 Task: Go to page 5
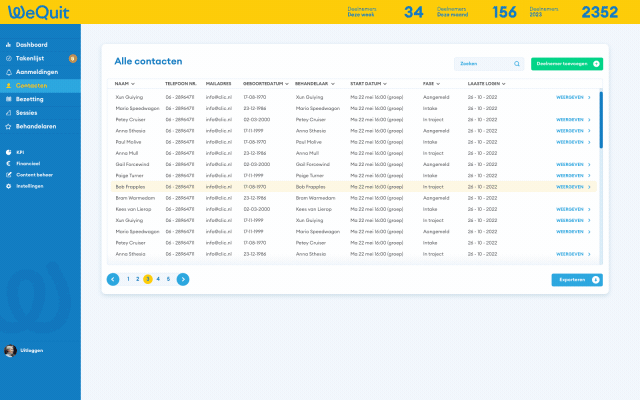click(x=168, y=279)
